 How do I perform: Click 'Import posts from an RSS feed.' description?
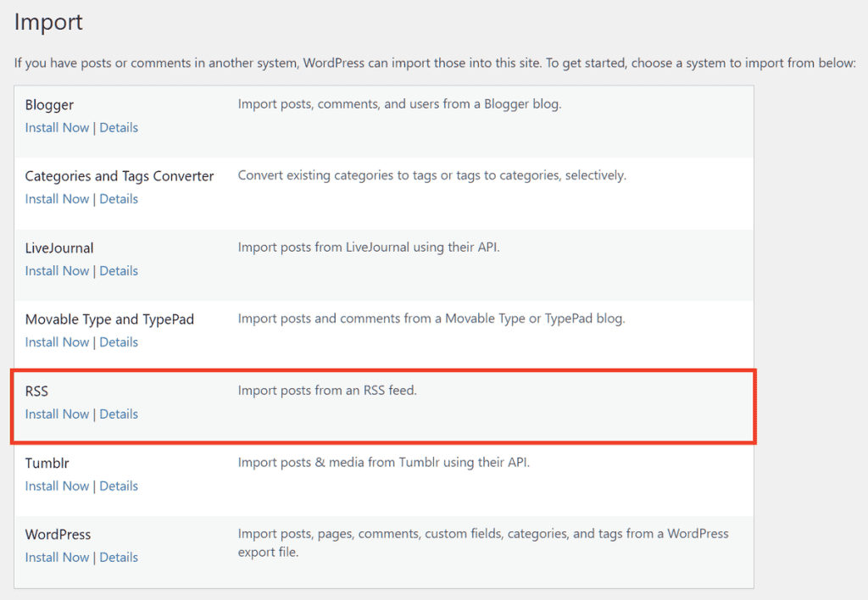(x=327, y=391)
